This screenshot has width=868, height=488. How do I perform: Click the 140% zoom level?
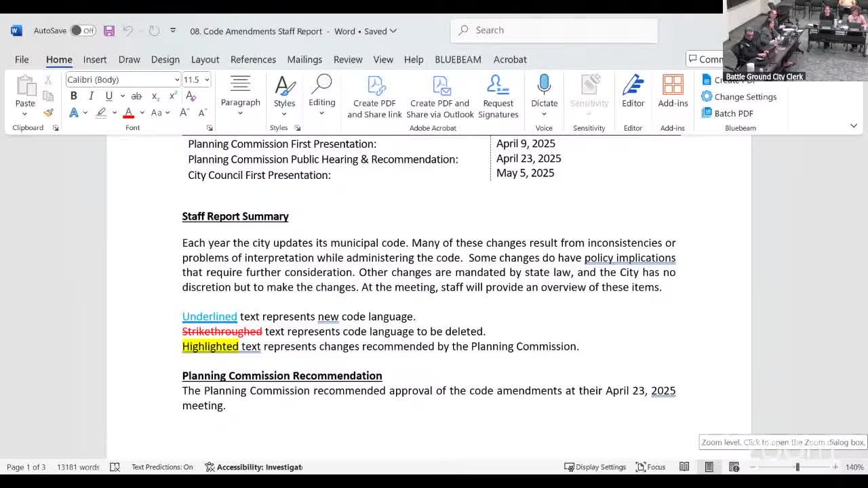[x=854, y=467]
